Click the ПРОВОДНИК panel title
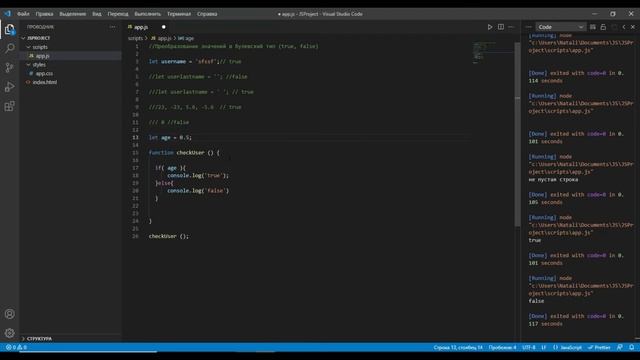Screen dimensions: 640x360 pyautogui.click(x=40, y=27)
